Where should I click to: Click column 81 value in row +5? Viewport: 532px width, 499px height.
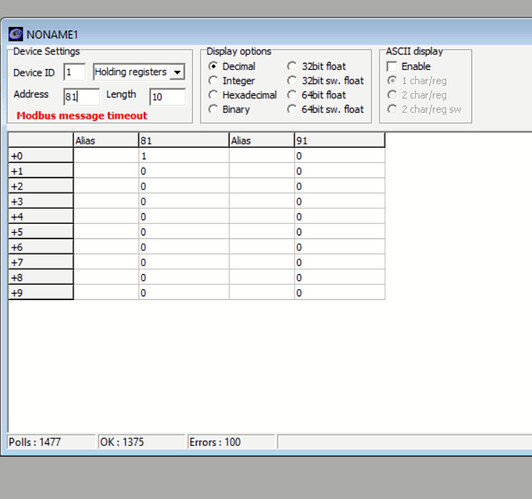184,232
